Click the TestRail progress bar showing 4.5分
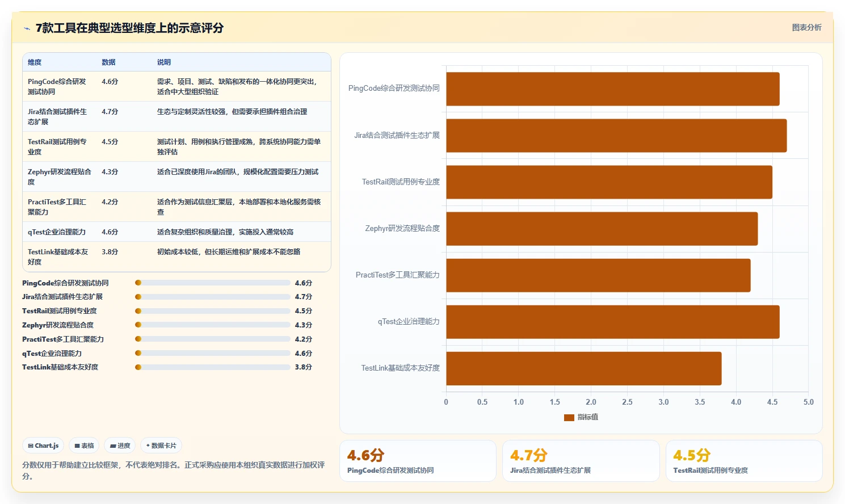Screen dimensions: 845x504 point(213,311)
